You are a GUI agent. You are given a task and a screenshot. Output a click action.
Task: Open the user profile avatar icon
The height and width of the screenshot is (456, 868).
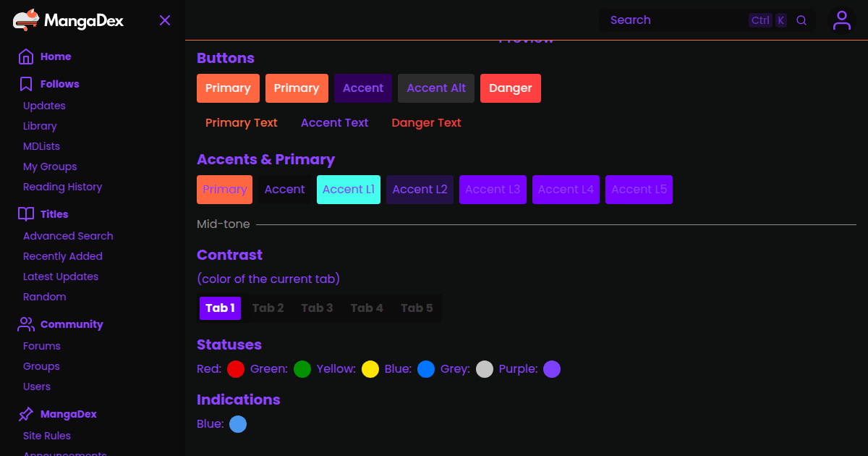pos(841,20)
